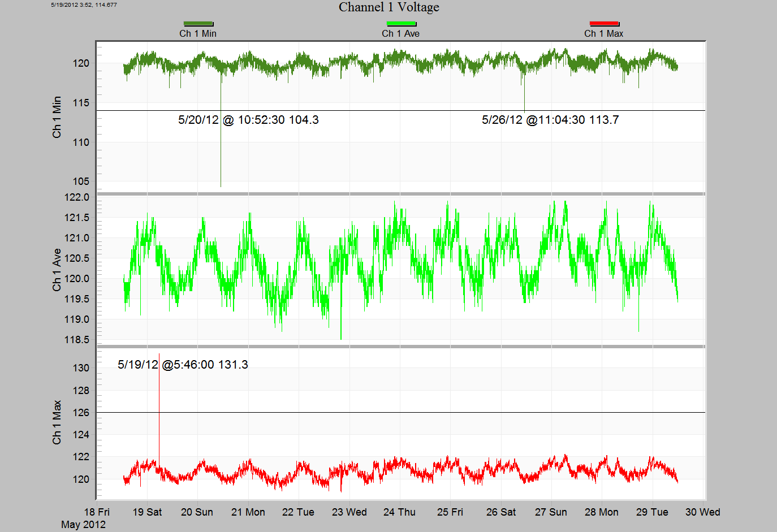Click the 30 Wed date on time axis

702,512
